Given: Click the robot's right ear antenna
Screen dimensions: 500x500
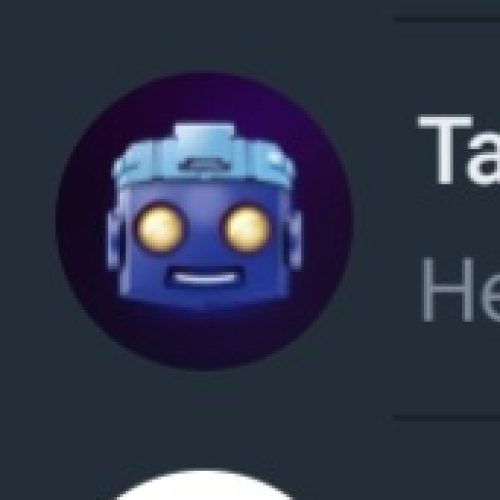Looking at the screenshot, I should 294,240.
